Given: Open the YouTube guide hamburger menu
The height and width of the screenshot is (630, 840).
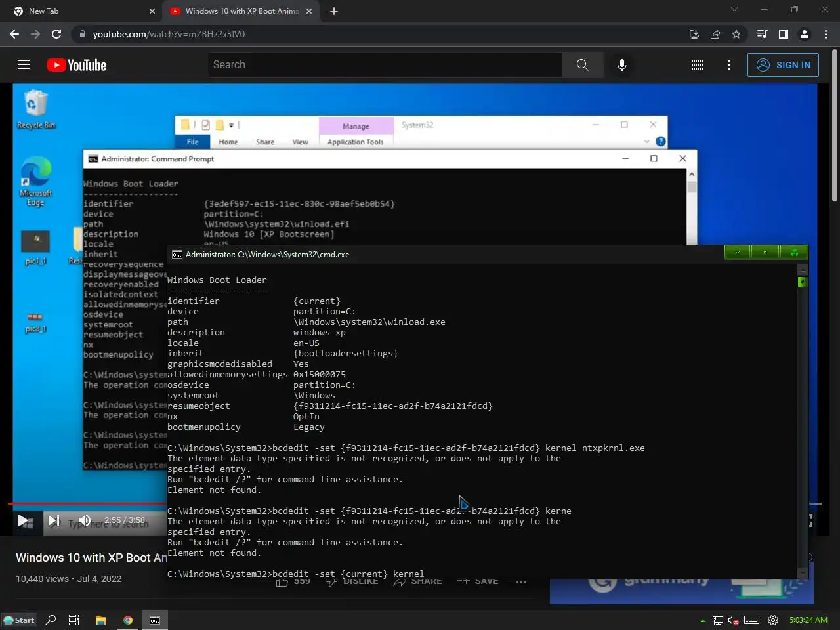Looking at the screenshot, I should click(24, 65).
